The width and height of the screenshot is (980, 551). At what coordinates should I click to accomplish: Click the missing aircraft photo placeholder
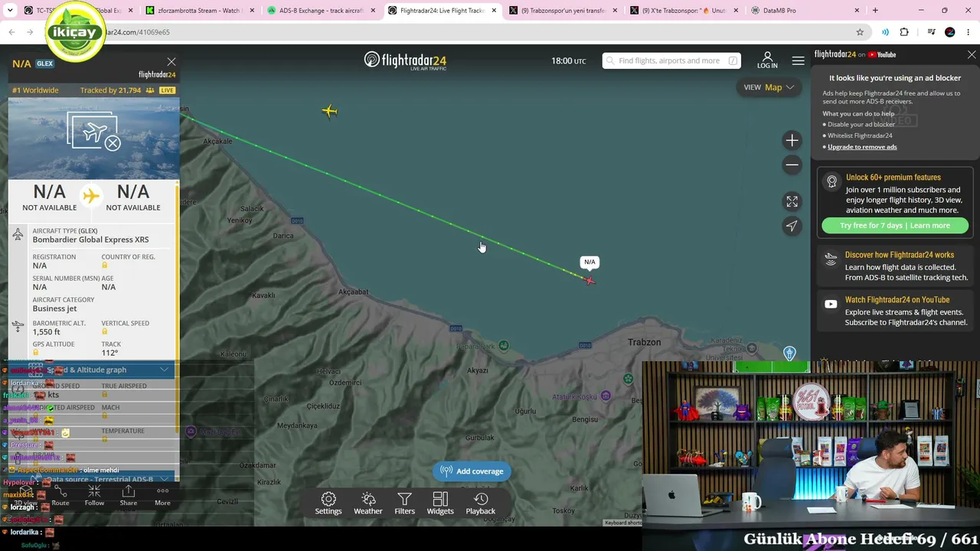[x=94, y=132]
